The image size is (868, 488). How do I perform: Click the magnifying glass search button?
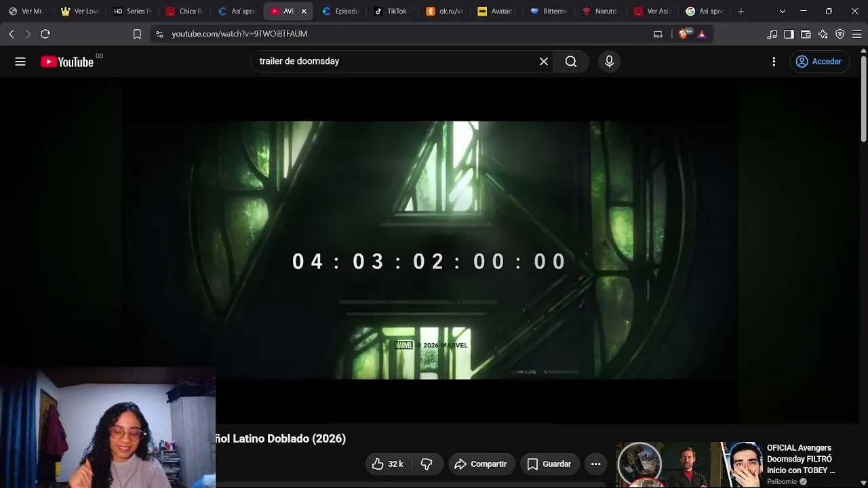[571, 62]
